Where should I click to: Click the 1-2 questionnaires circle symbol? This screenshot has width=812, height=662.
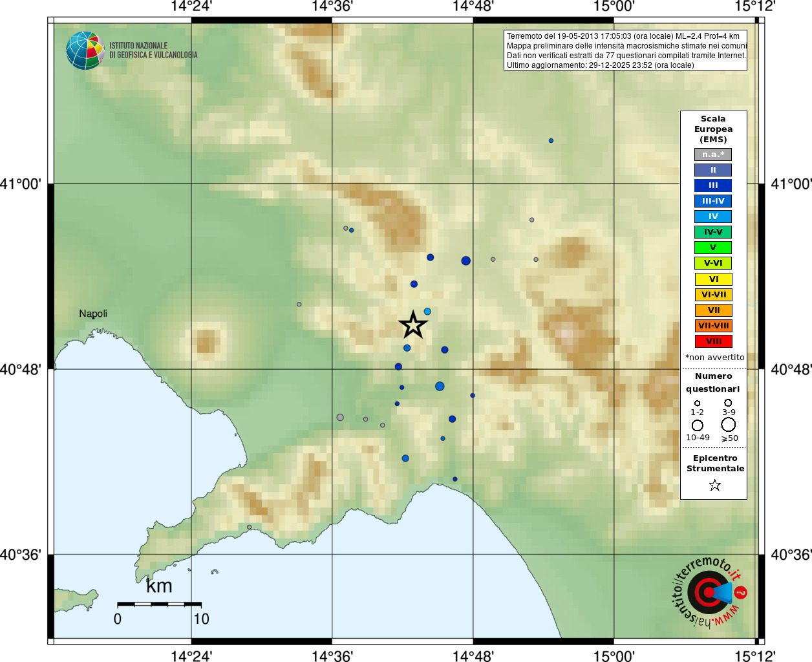[x=697, y=403]
